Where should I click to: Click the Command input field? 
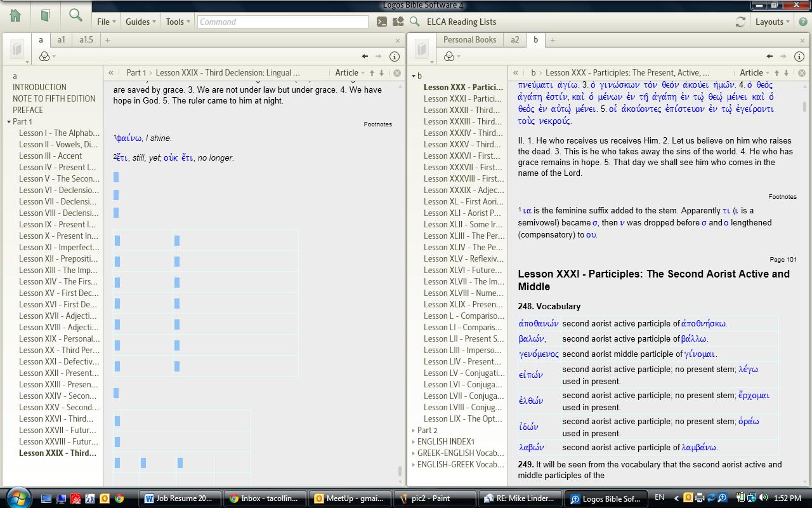282,22
